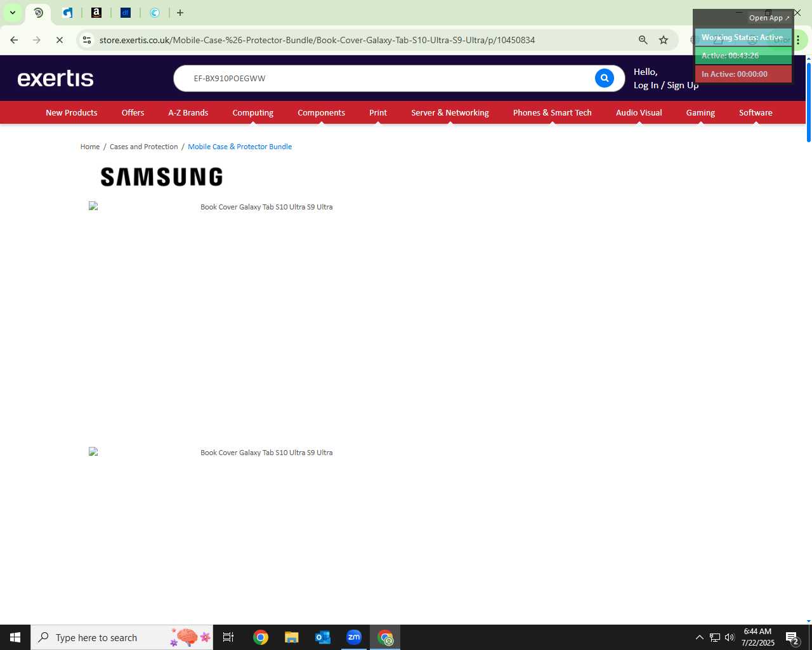Click the Exertis logo
The width and height of the screenshot is (812, 650).
coord(56,78)
